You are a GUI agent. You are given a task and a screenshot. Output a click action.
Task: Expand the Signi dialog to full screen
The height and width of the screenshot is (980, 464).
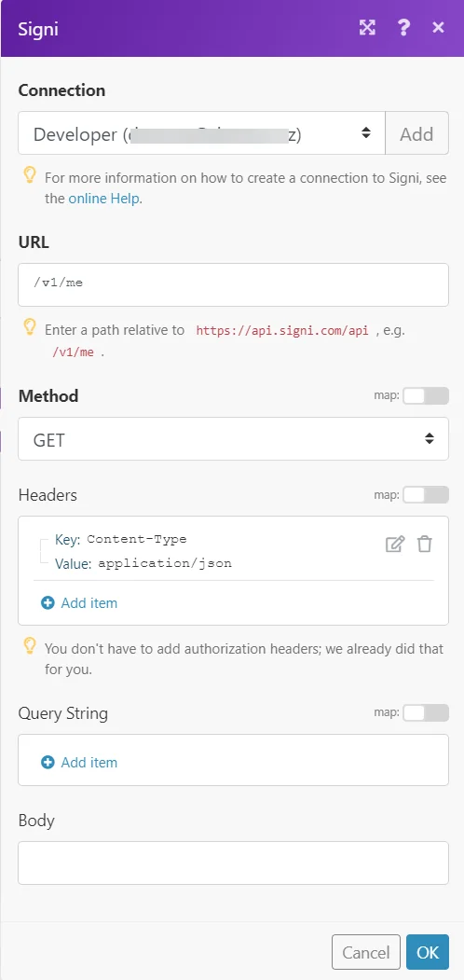[367, 27]
